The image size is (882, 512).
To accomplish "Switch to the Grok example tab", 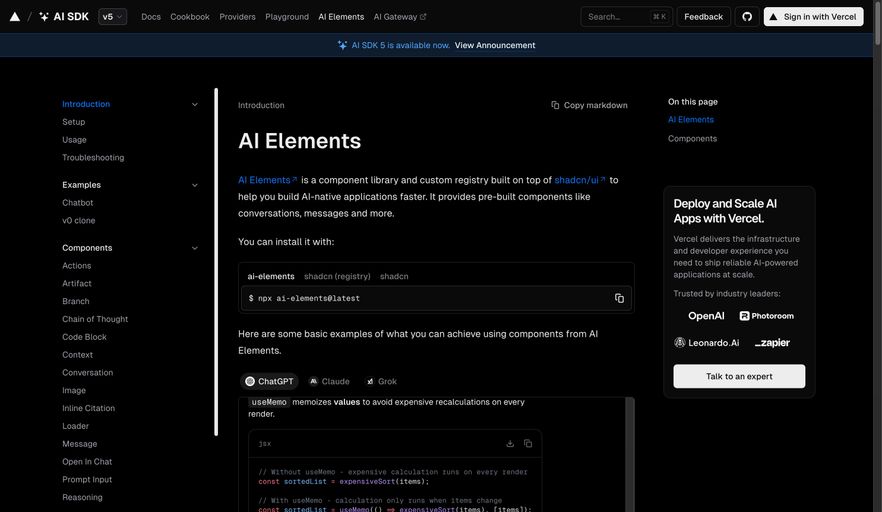I will (x=381, y=381).
